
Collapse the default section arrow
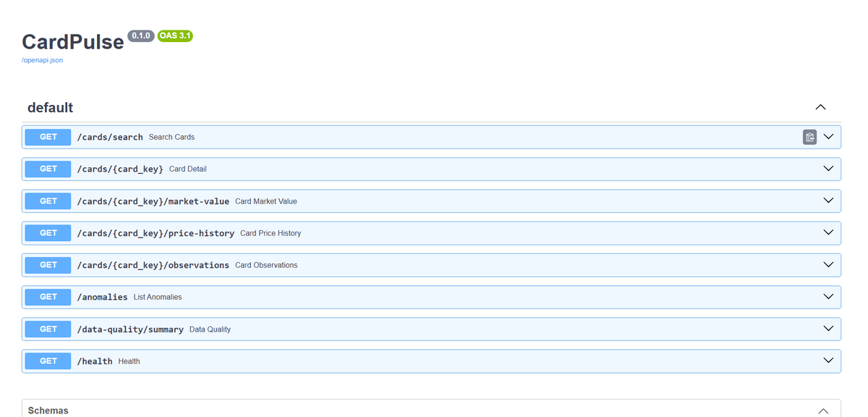click(x=820, y=107)
